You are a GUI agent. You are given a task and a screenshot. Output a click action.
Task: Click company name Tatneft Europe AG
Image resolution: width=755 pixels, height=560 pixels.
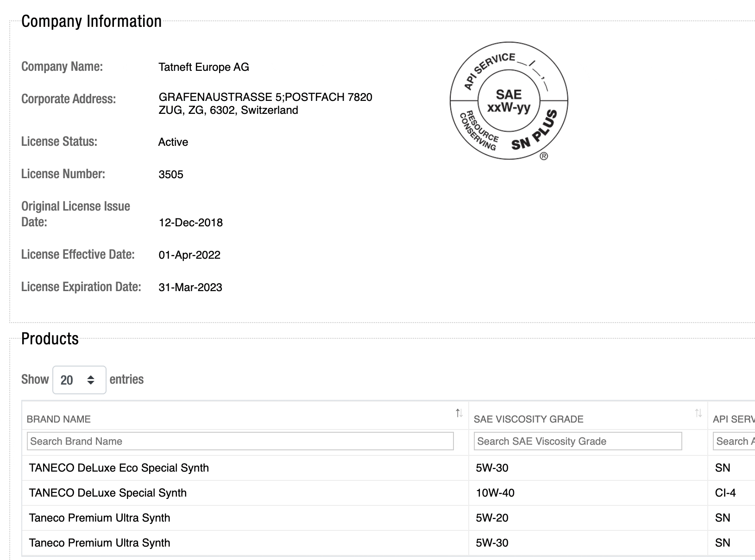pyautogui.click(x=204, y=67)
